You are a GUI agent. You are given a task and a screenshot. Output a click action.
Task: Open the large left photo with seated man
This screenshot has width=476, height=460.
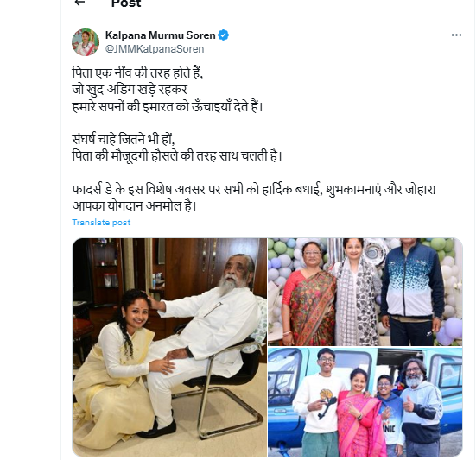pyautogui.click(x=169, y=347)
